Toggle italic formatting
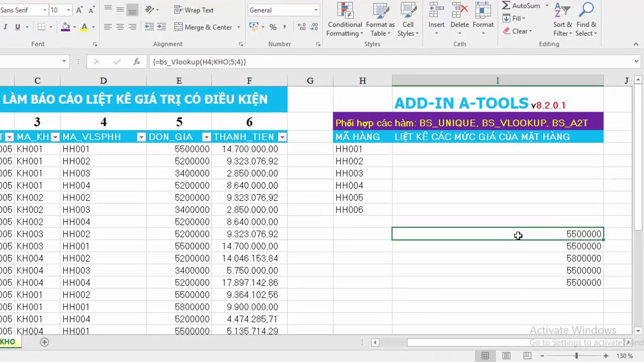The image size is (644, 362). [6, 27]
